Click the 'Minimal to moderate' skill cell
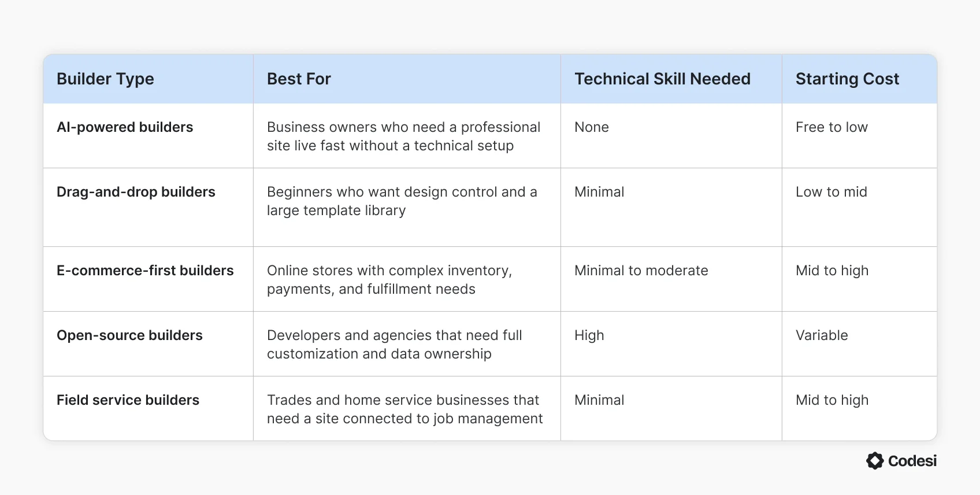 tap(641, 271)
